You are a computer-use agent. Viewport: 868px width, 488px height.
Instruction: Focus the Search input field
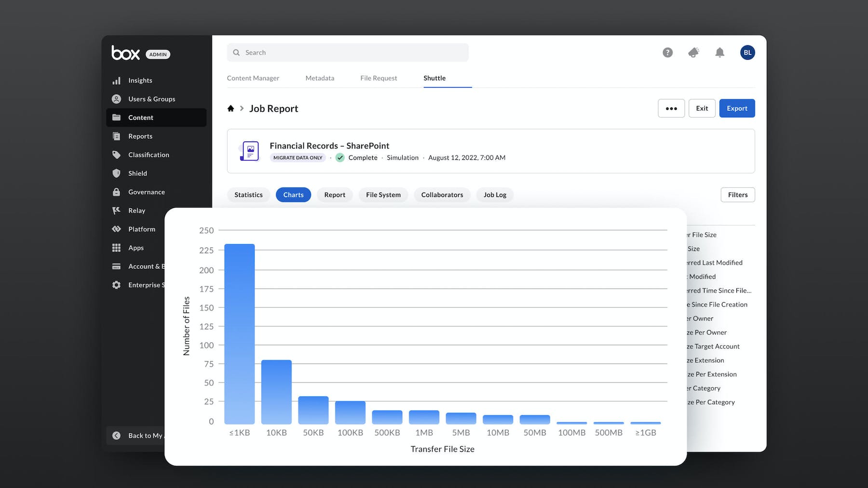[348, 53]
